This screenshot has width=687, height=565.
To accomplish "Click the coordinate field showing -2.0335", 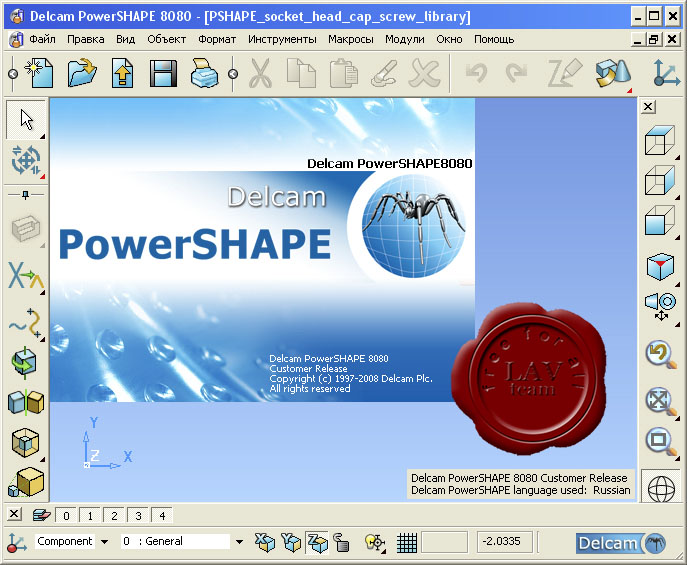I will pyautogui.click(x=504, y=542).
